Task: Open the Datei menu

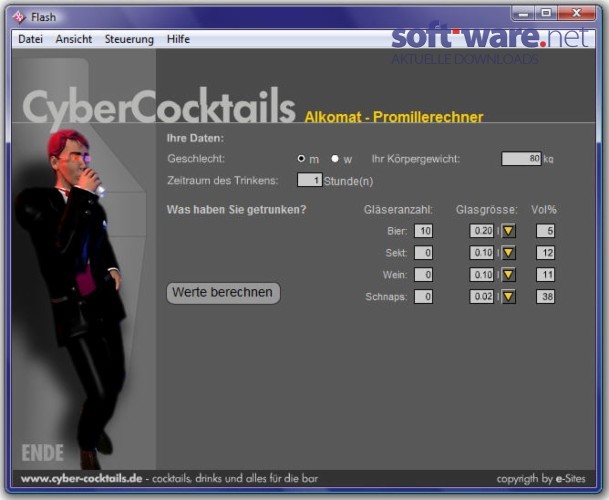Action: tap(30, 39)
